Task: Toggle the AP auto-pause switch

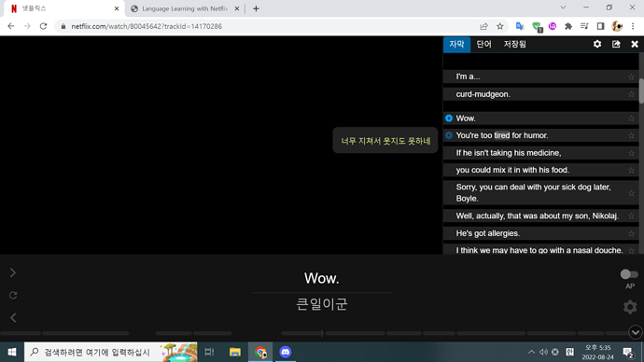Action: tap(629, 273)
